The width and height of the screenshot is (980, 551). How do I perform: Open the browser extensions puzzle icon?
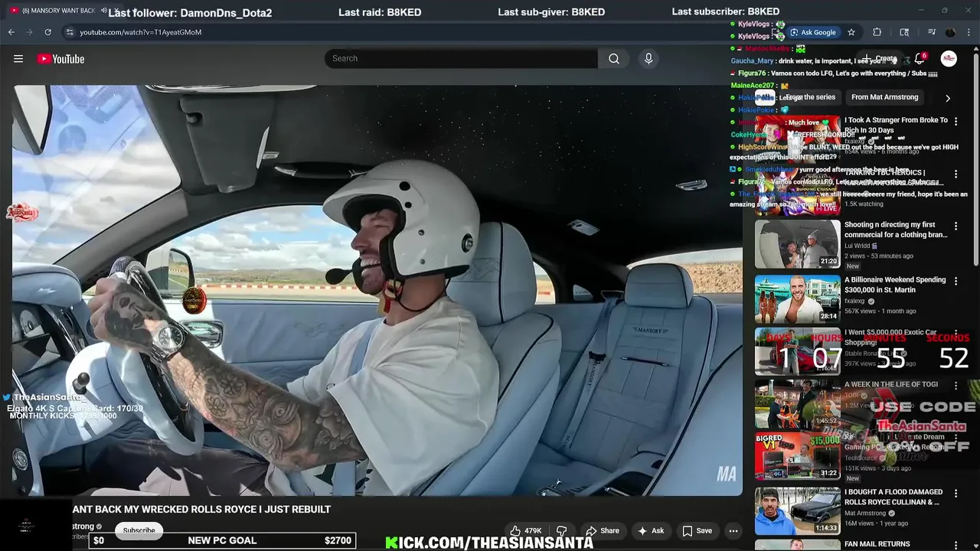(877, 32)
